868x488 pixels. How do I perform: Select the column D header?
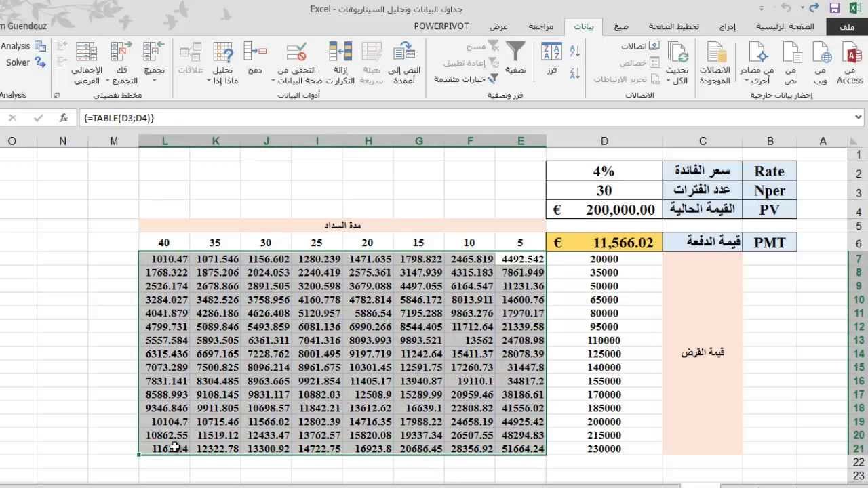604,141
